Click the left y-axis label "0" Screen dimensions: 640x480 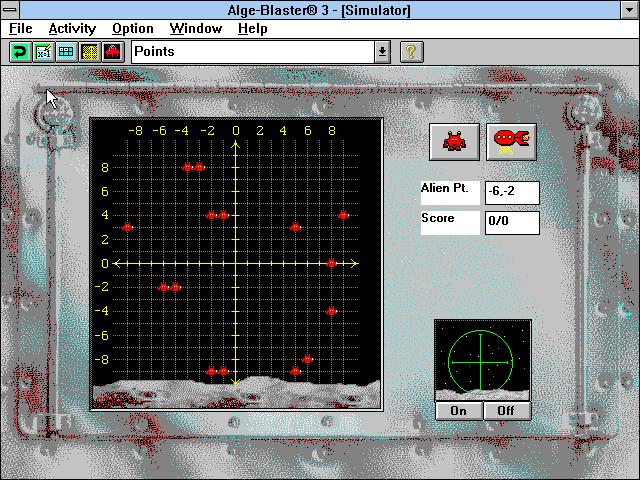105,264
